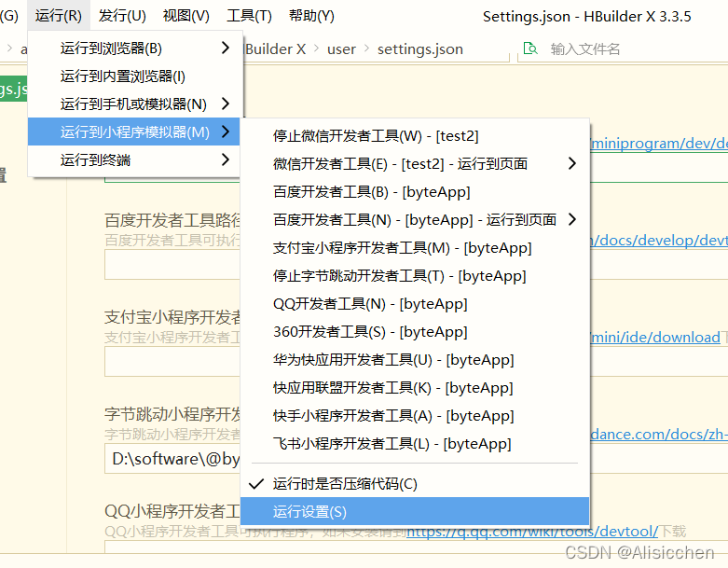Expand submenu arrow for 百度开发者工具(N)

(572, 219)
